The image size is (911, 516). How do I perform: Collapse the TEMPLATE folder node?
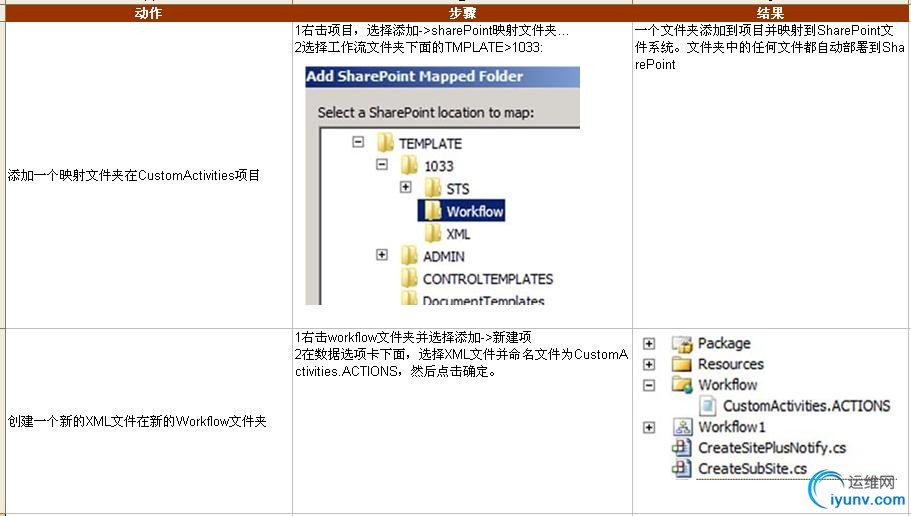[x=358, y=142]
